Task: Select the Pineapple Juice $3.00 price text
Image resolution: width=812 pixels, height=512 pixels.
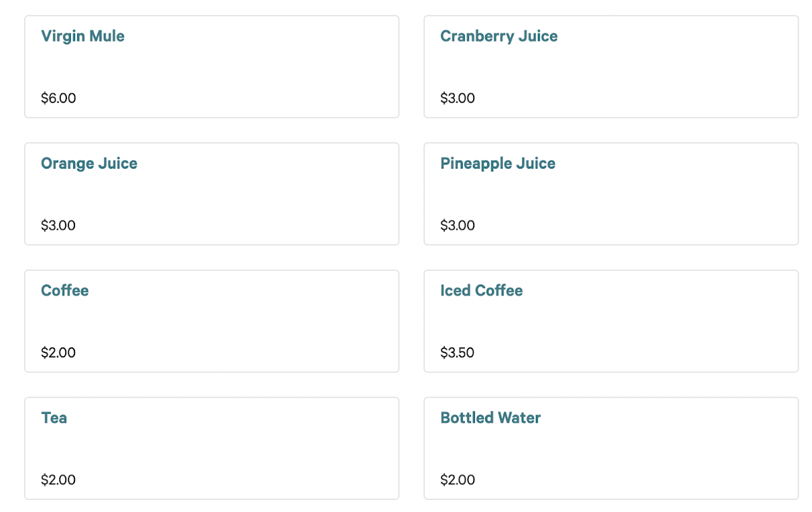Action: click(457, 226)
